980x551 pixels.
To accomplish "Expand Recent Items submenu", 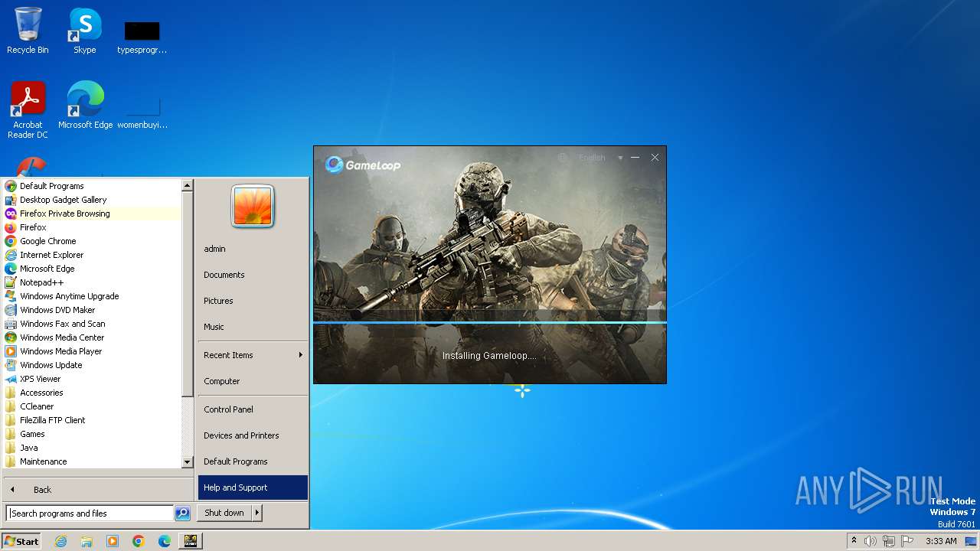I will (x=253, y=355).
